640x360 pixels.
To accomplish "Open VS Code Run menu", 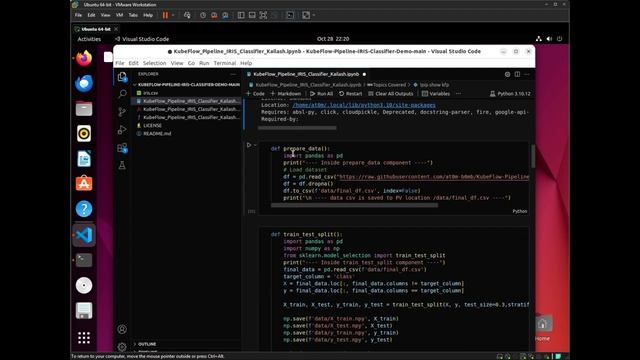I will 204,63.
